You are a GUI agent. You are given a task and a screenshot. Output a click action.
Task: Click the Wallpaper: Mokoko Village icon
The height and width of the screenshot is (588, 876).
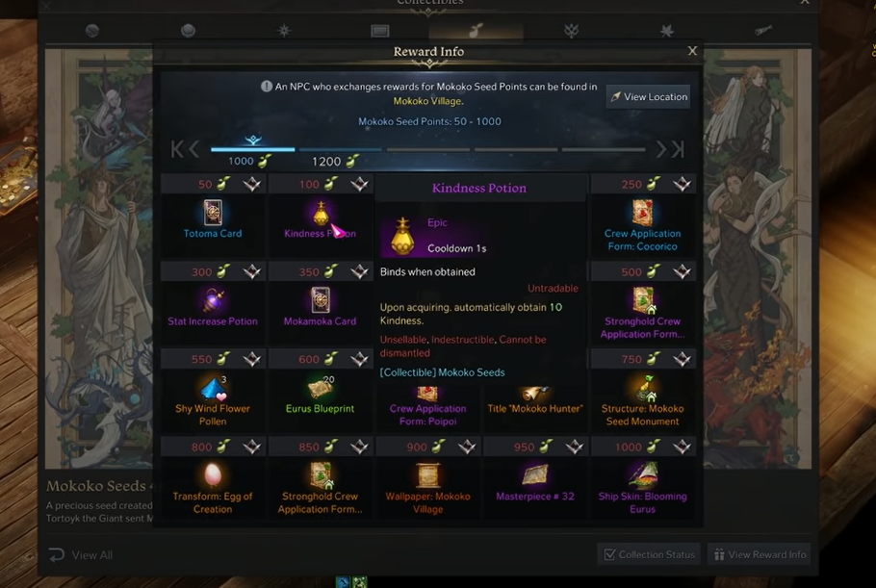[427, 475]
